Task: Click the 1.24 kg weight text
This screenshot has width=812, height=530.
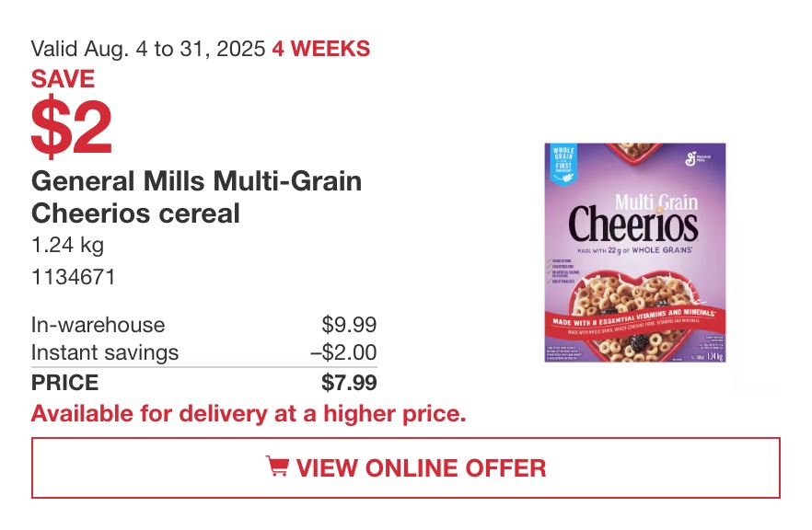Action: coord(68,246)
